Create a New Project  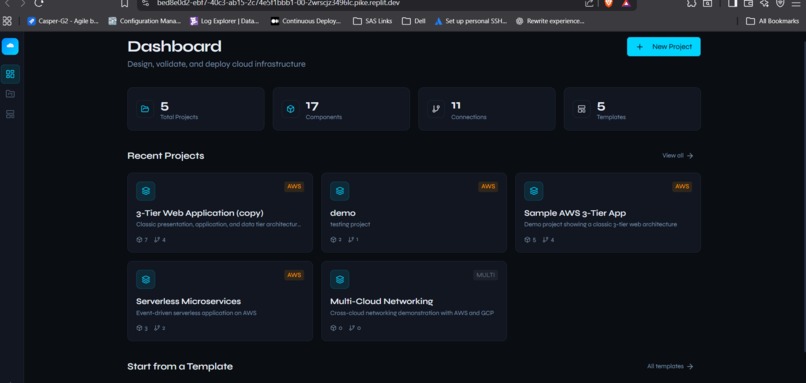click(x=664, y=47)
